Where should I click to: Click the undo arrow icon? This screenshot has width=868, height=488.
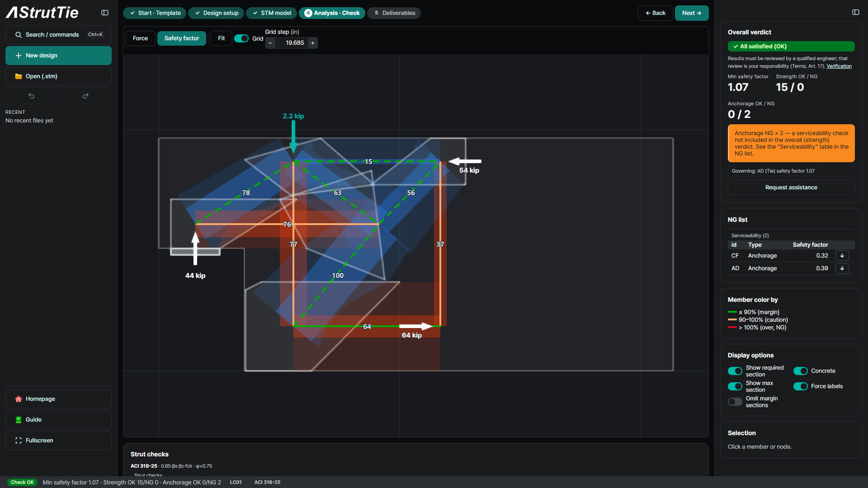tap(32, 96)
